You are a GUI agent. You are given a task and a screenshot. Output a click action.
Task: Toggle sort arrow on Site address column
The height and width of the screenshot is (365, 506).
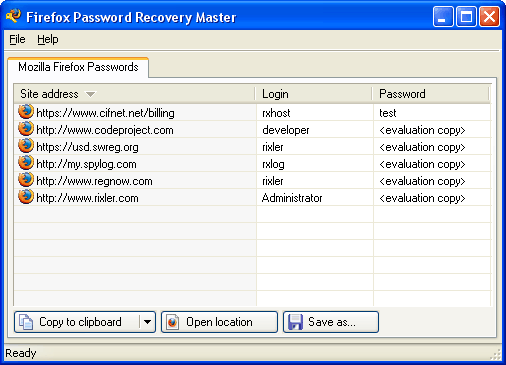pos(90,94)
